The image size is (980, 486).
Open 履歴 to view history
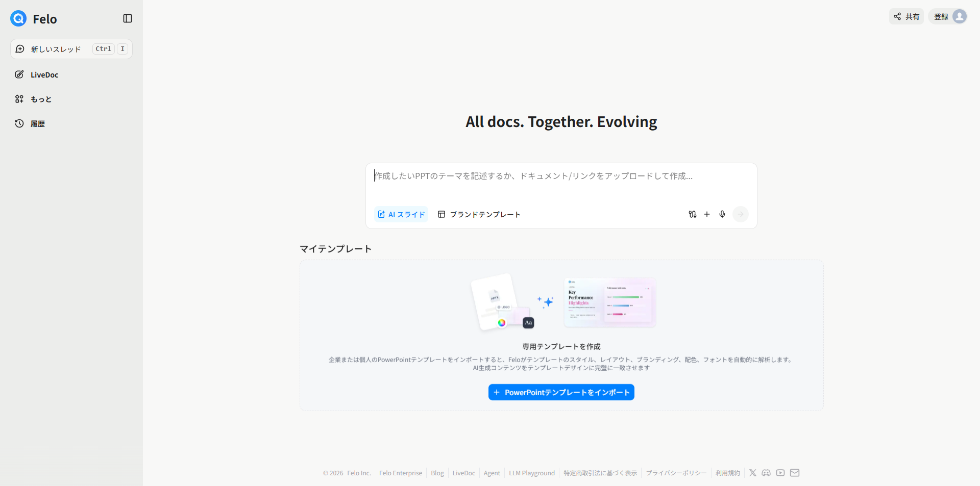pos(37,123)
